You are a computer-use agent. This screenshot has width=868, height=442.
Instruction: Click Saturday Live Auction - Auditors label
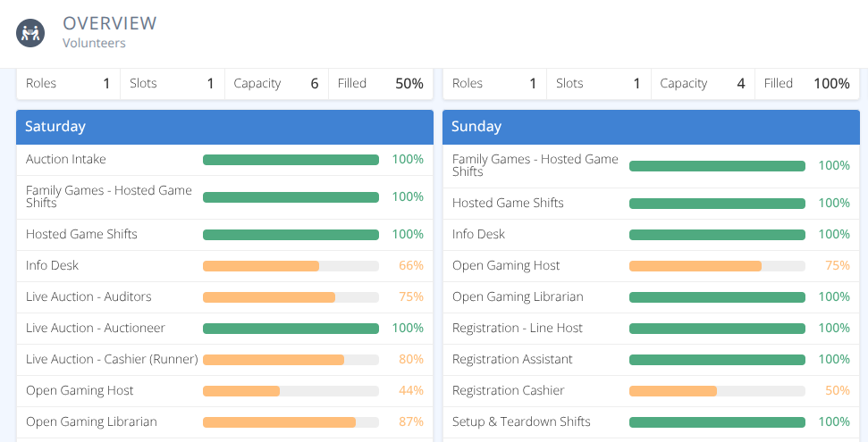(x=88, y=296)
